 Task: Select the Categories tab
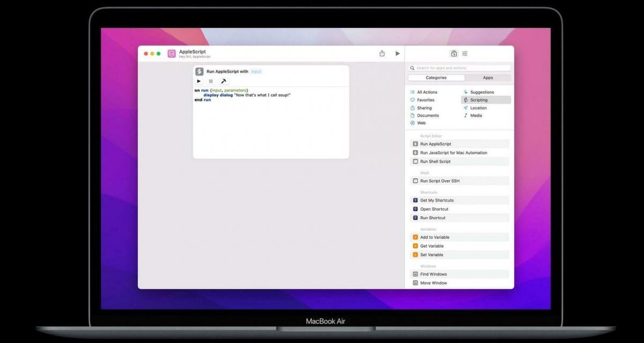click(x=436, y=78)
